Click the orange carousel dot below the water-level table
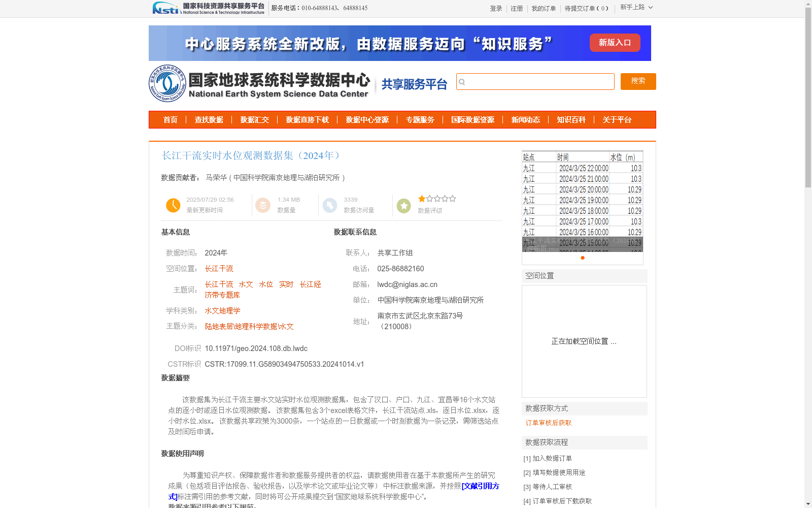The image size is (812, 508). pos(582,258)
